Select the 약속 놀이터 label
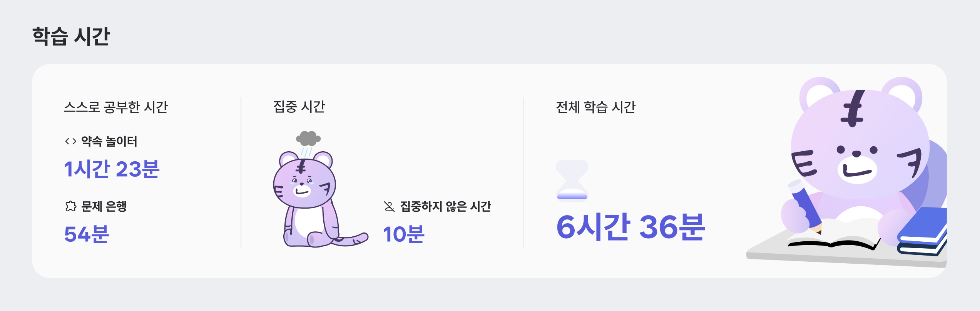 [x=109, y=142]
